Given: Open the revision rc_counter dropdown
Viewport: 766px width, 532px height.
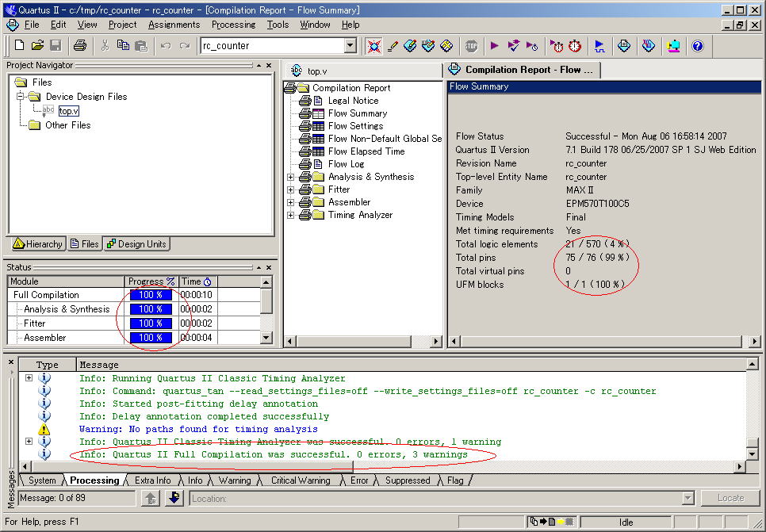Looking at the screenshot, I should (350, 45).
